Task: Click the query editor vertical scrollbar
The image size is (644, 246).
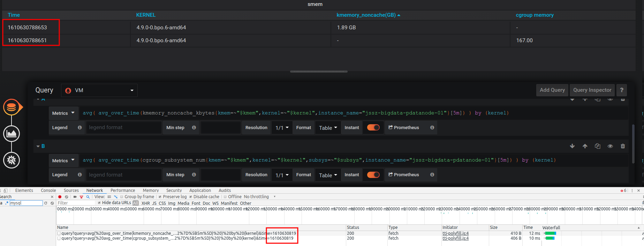Action: 633,143
